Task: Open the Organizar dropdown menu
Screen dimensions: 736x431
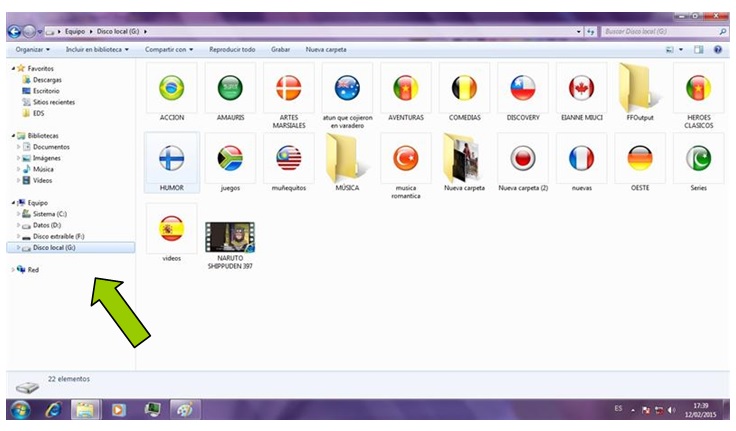Action: click(34, 49)
